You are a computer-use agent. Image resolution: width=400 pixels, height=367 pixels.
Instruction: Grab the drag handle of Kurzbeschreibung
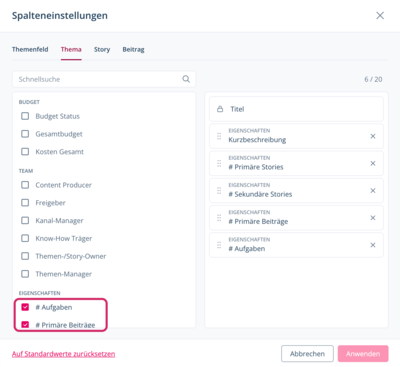219,136
